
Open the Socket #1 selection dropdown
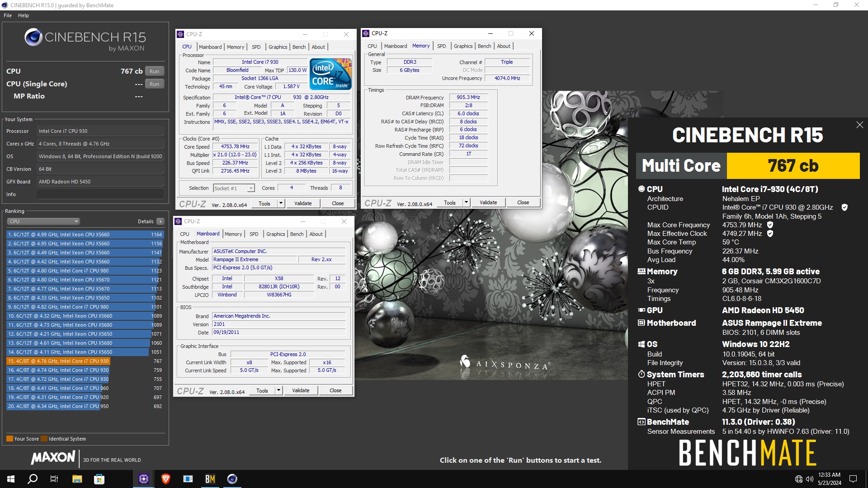point(234,188)
